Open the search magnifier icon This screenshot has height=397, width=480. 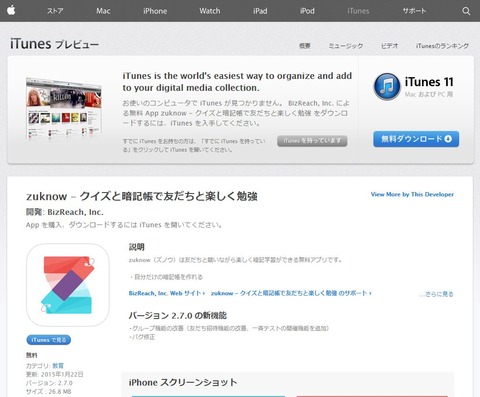tap(466, 11)
